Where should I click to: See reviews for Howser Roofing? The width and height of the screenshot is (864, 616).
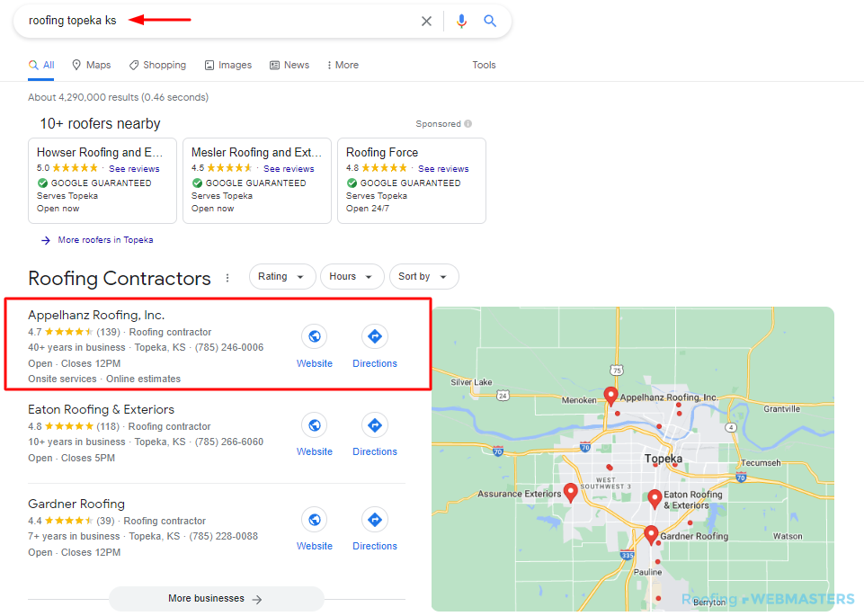click(134, 168)
